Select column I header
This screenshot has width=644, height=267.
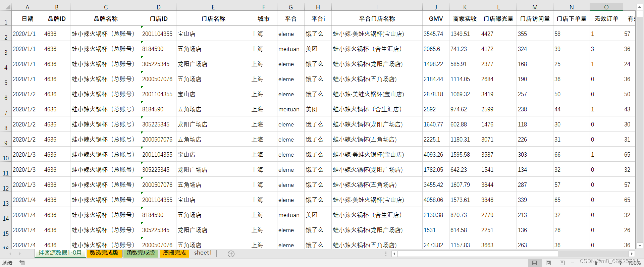(x=377, y=7)
